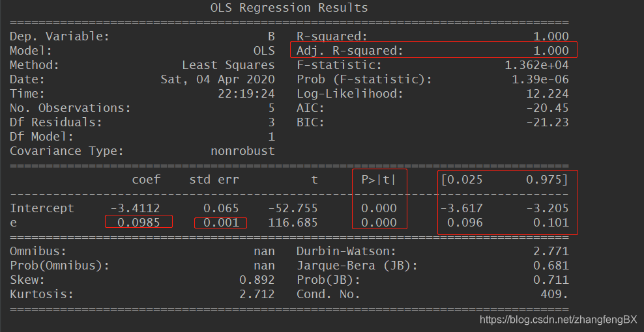Click the Kurtosis value '2.712'

point(257,294)
